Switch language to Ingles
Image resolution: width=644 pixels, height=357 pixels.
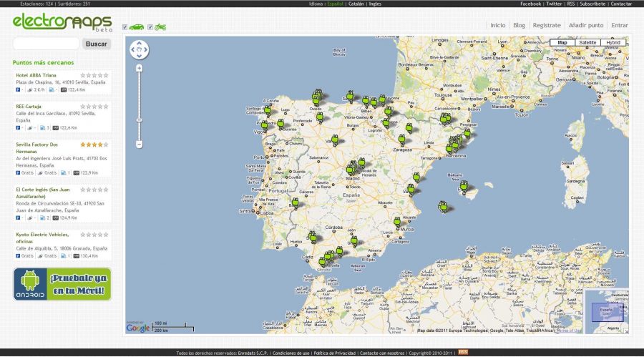[x=375, y=4]
